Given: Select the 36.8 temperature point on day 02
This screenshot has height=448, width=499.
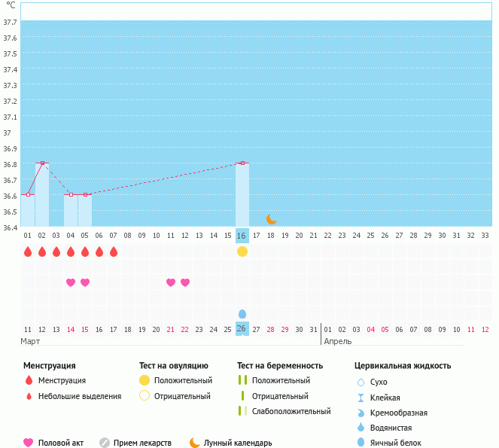Looking at the screenshot, I should pos(42,163).
